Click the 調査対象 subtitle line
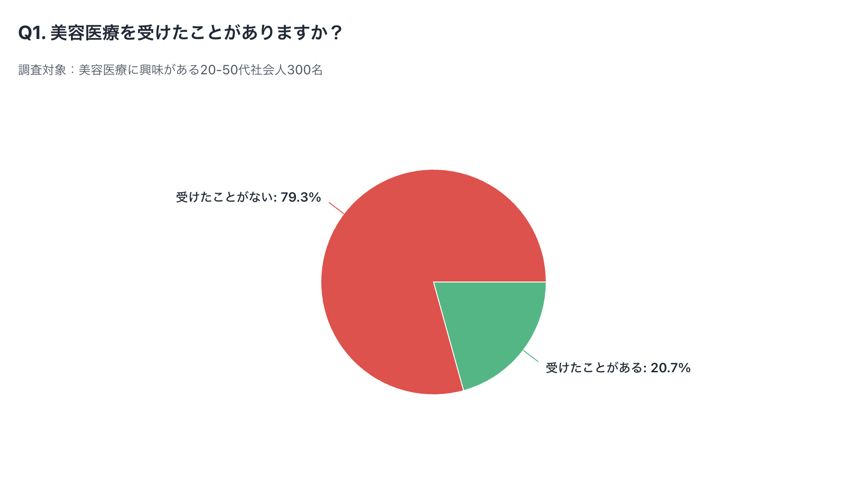The height and width of the screenshot is (486, 868). tap(170, 70)
